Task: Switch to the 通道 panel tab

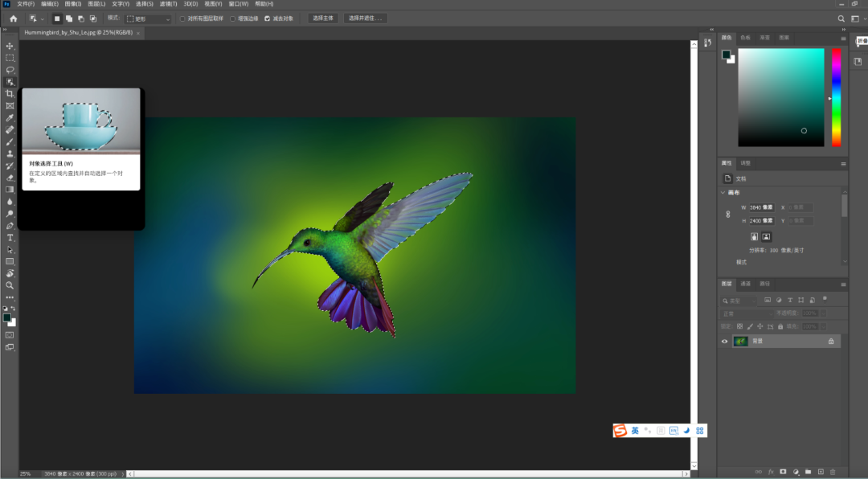Action: pos(743,284)
